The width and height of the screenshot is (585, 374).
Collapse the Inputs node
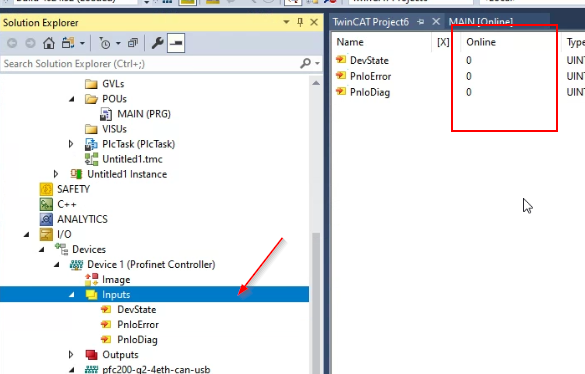72,294
